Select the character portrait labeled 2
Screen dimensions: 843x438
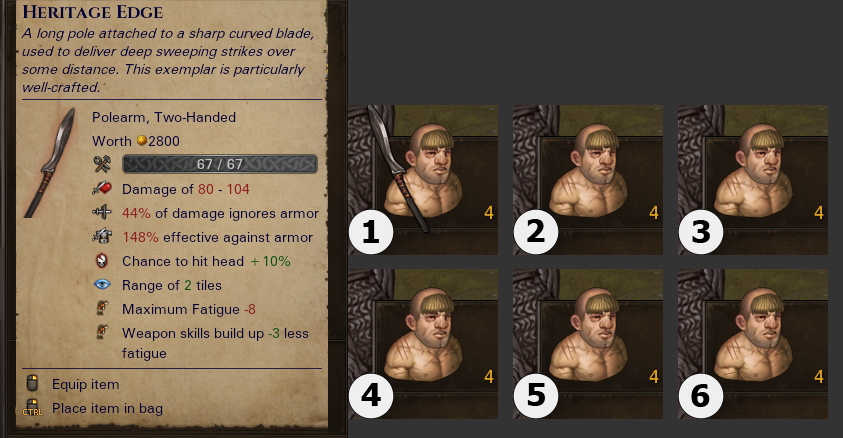588,180
